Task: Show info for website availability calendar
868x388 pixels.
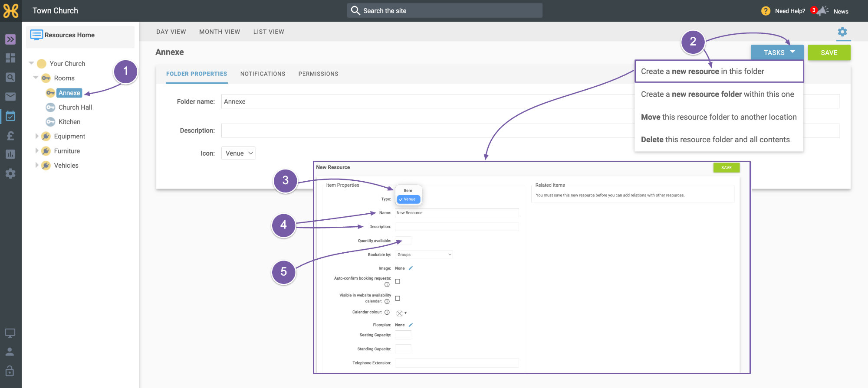Action: click(387, 301)
